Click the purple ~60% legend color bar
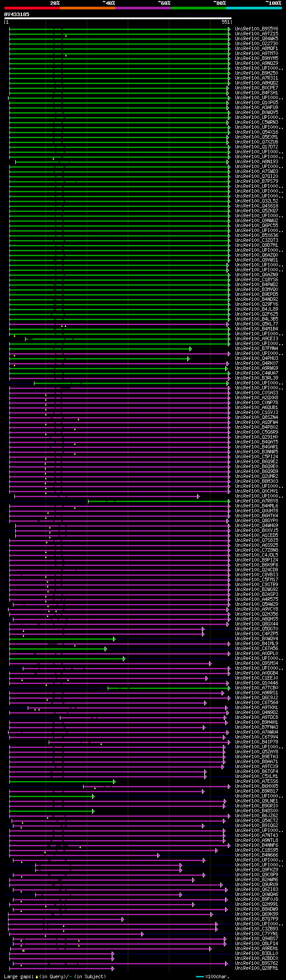The height and width of the screenshot is (980, 286). (x=143, y=8)
